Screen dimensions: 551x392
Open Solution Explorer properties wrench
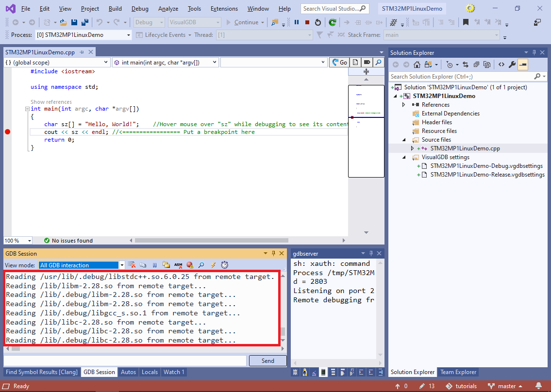pyautogui.click(x=512, y=65)
